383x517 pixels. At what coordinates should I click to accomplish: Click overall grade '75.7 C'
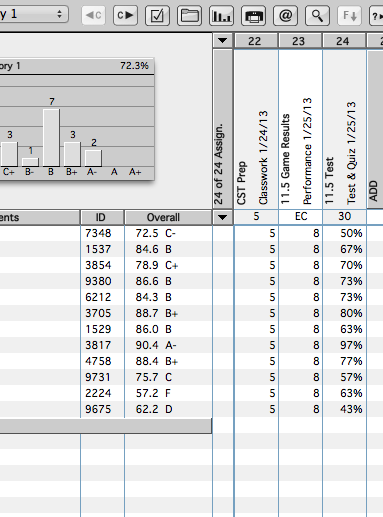pos(154,377)
